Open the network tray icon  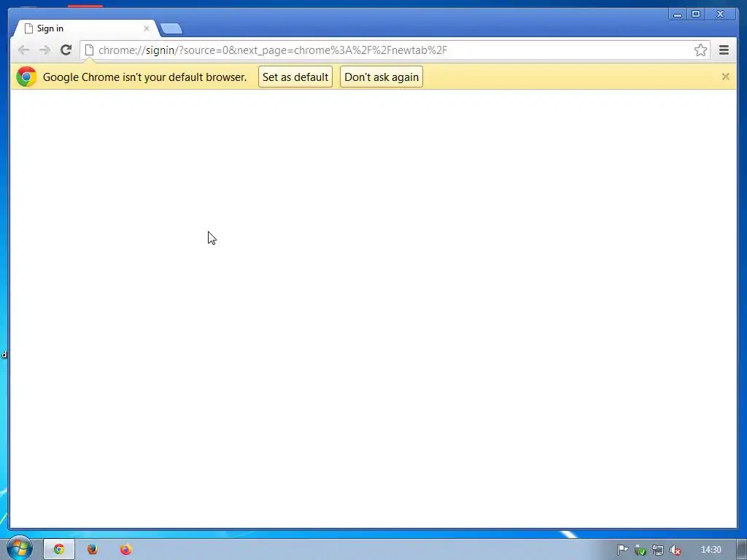[x=658, y=550]
